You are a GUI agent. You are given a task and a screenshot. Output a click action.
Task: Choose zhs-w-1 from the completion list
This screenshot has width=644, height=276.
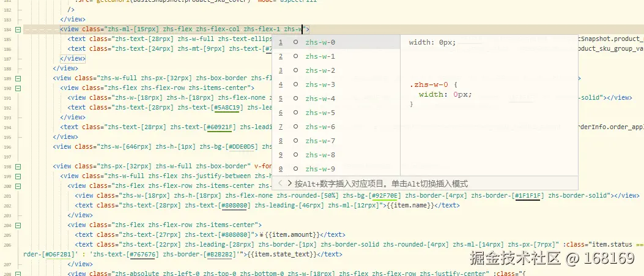coord(336,56)
